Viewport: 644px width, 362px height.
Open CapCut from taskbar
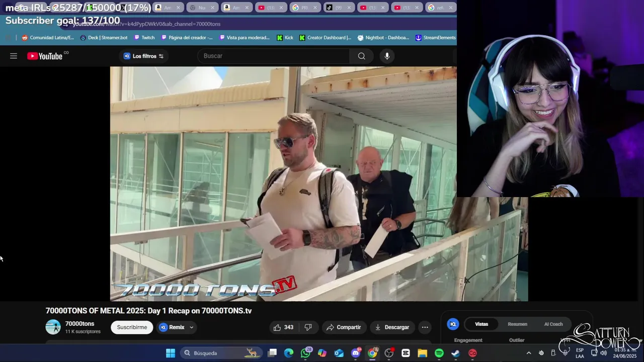[406, 353]
